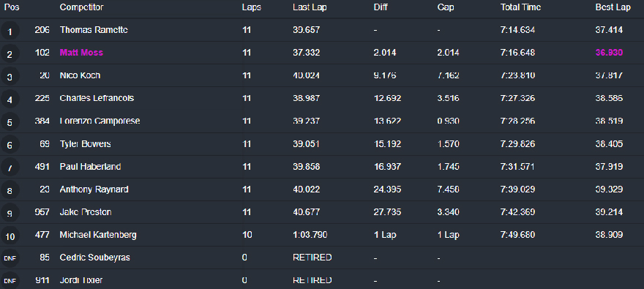Select position circle 9 for Jake Preston
The width and height of the screenshot is (644, 289).
[10, 213]
